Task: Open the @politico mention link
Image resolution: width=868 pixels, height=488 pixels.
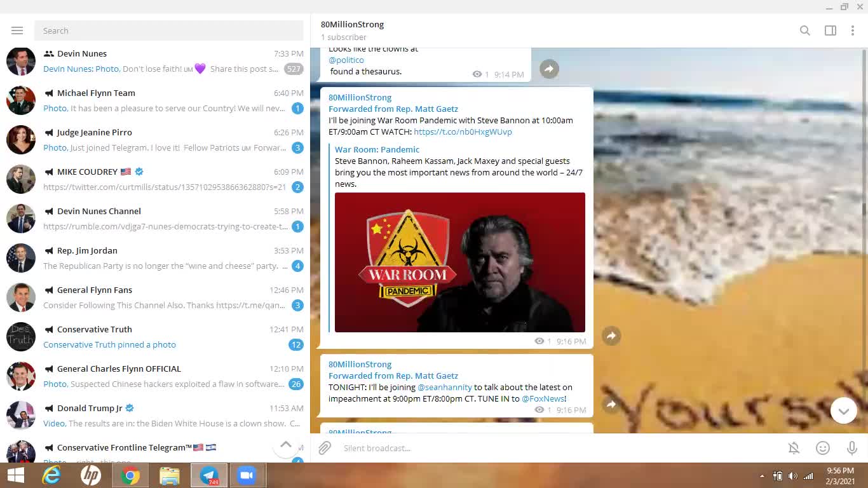Action: pyautogui.click(x=346, y=60)
